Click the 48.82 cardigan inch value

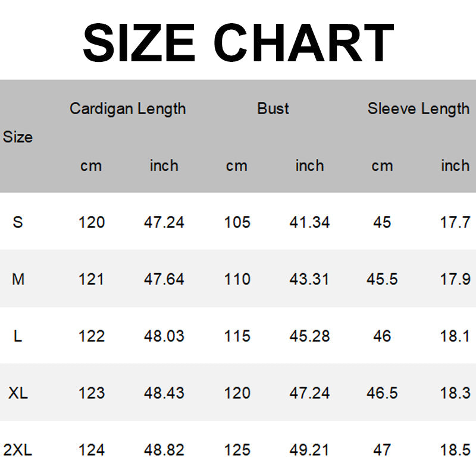pos(164,450)
